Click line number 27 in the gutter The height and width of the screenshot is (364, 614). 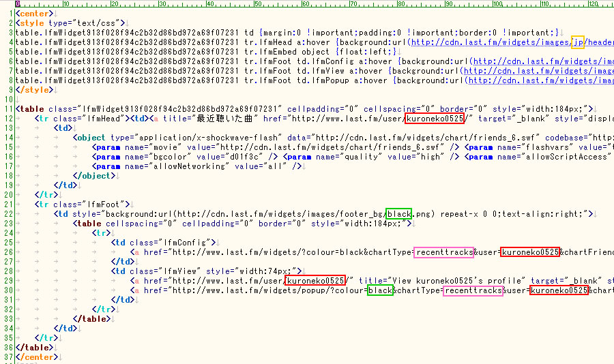(x=9, y=262)
